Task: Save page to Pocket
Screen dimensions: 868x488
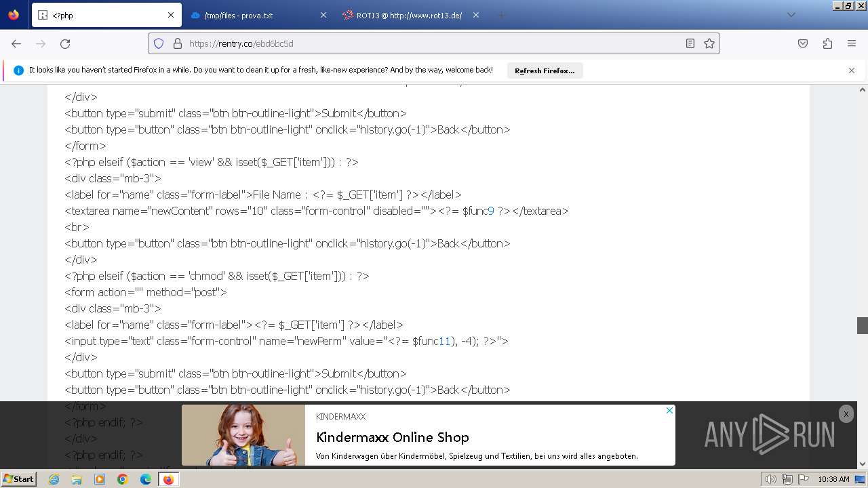Action: [803, 43]
